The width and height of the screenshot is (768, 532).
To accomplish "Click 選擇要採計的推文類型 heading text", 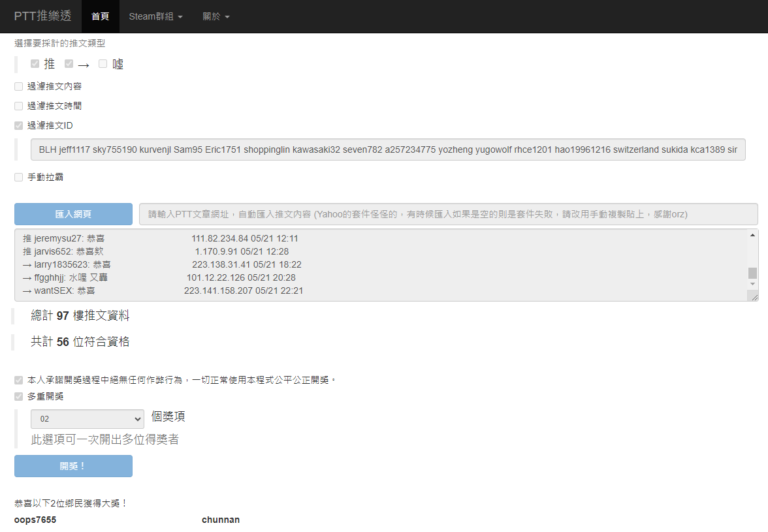I will pos(60,44).
